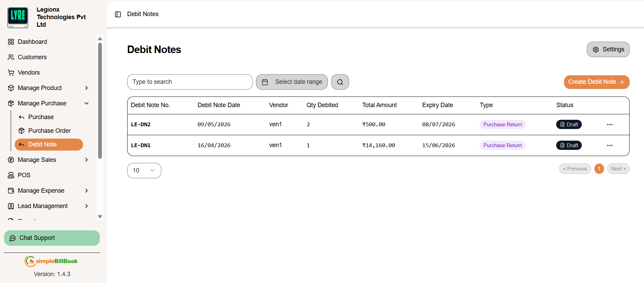Viewport: 644px width, 283px height.
Task: Click the search magnifier button
Action: 340,82
